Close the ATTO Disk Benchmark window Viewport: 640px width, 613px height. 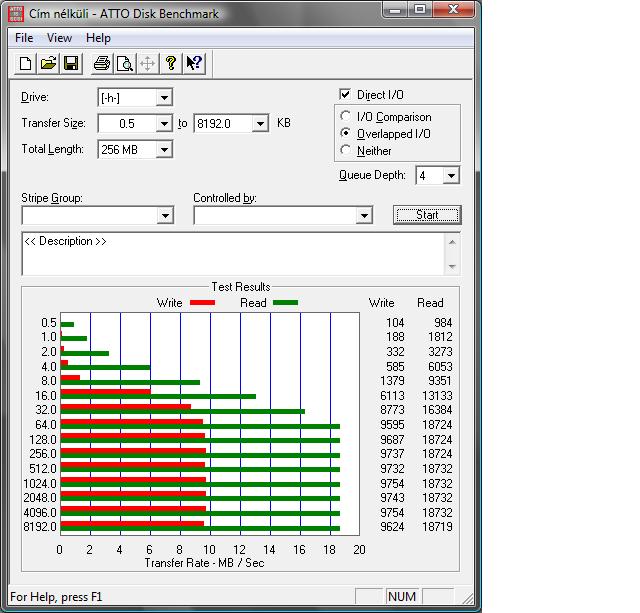pyautogui.click(x=453, y=9)
